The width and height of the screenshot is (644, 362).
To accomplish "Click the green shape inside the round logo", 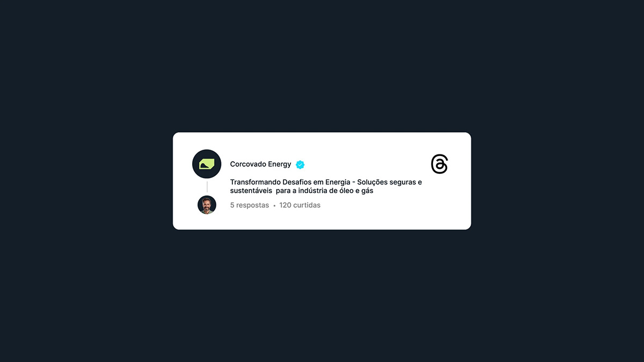I will (x=207, y=164).
